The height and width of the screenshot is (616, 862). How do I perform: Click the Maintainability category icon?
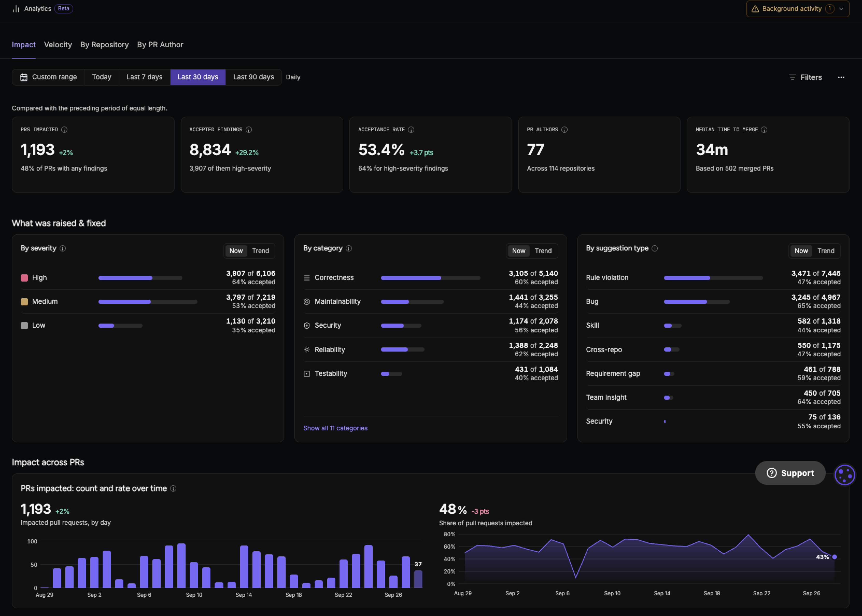[x=307, y=302]
